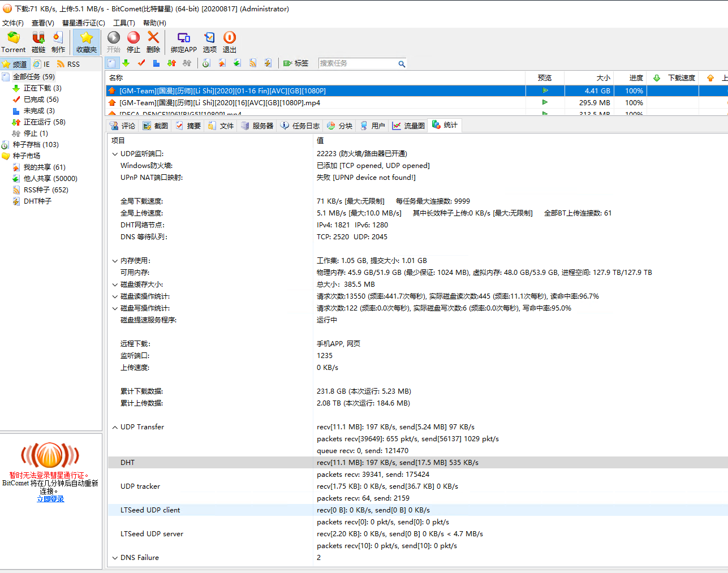Screen dimensions: 728x573
Task: Click the 立即登录 login link
Action: click(50, 499)
